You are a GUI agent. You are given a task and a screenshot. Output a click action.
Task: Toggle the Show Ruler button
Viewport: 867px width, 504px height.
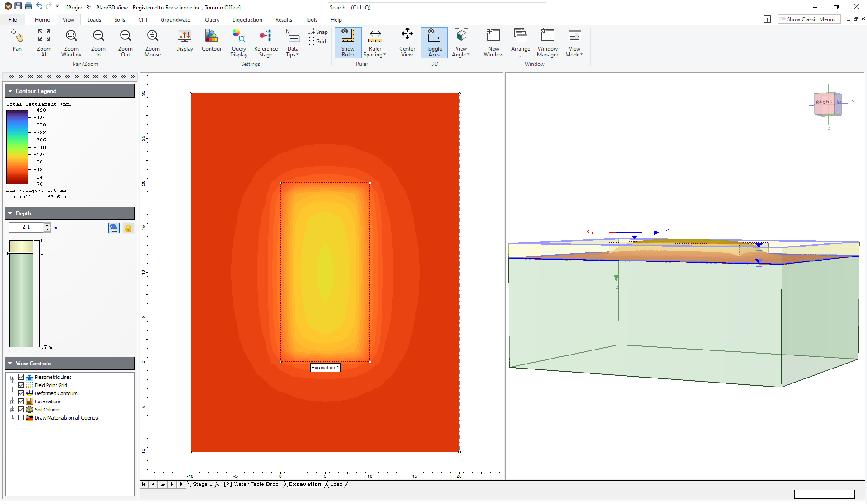(x=348, y=42)
